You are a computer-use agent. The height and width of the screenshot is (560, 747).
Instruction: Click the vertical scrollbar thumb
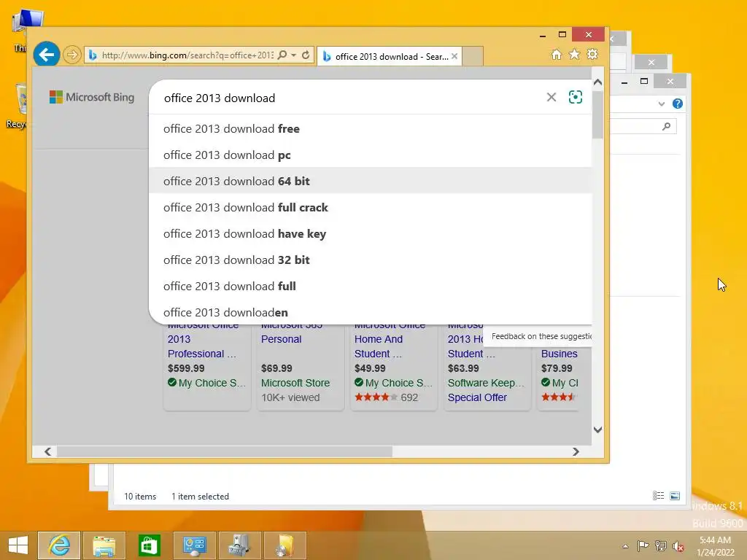click(598, 114)
